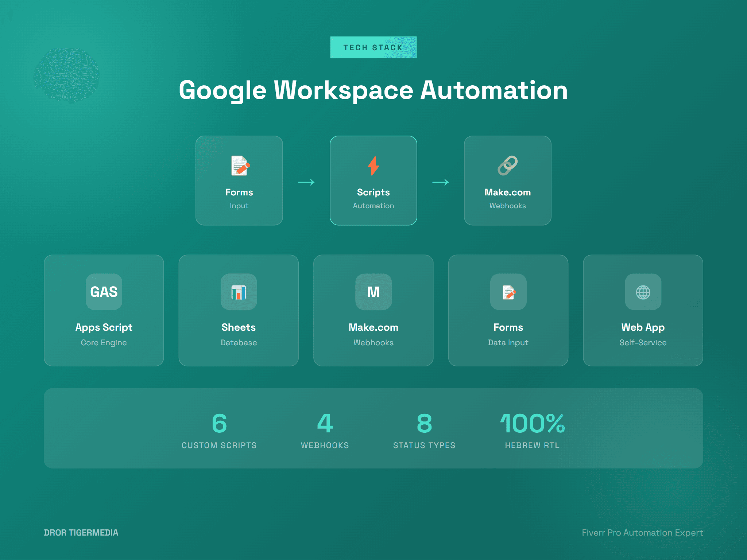Select the TECH STACK label
This screenshot has height=560, width=747.
373,47
